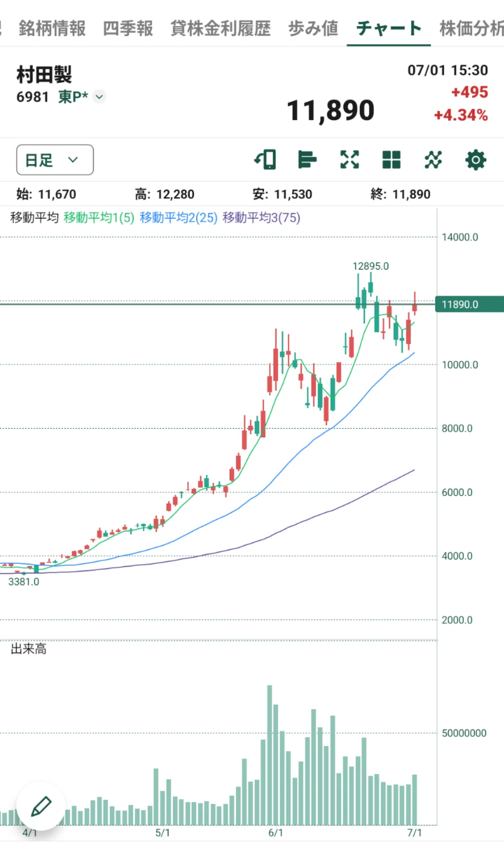Switch to the four-panel grid layout
Screen dimensions: 504x844
point(391,159)
